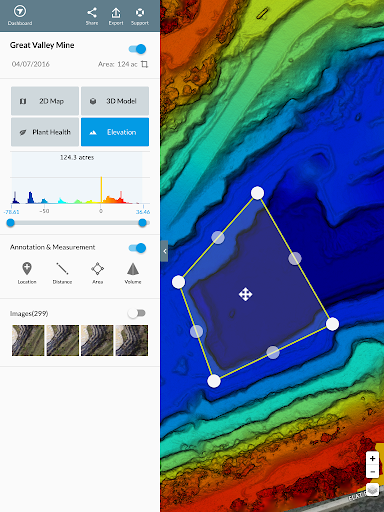Switch to the 3D Model view
384x512 pixels.
tap(115, 101)
